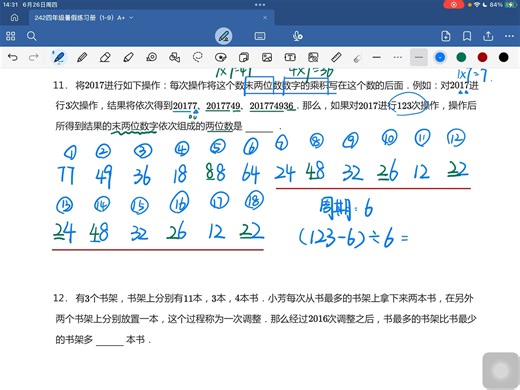
Task: Open the page thumbnails grid view
Action: click(x=11, y=36)
